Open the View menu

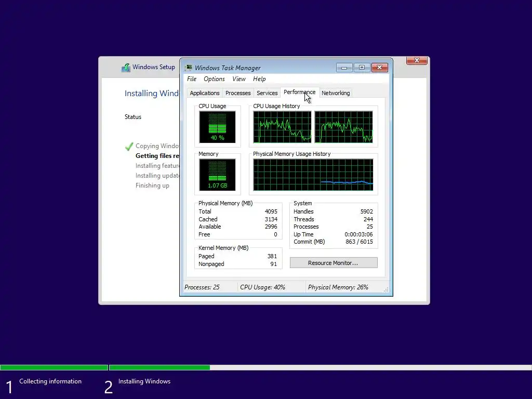point(239,79)
